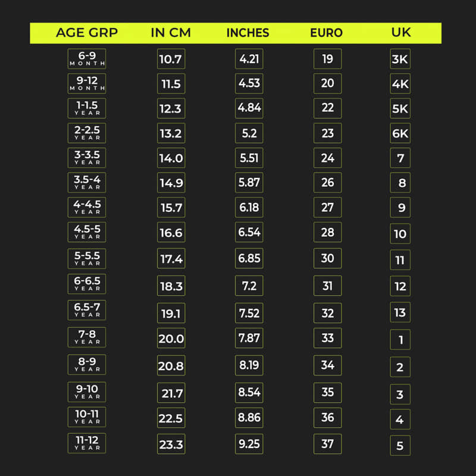476x476 pixels.
Task: Click the 14.9 centimeter value box
Action: (171, 183)
